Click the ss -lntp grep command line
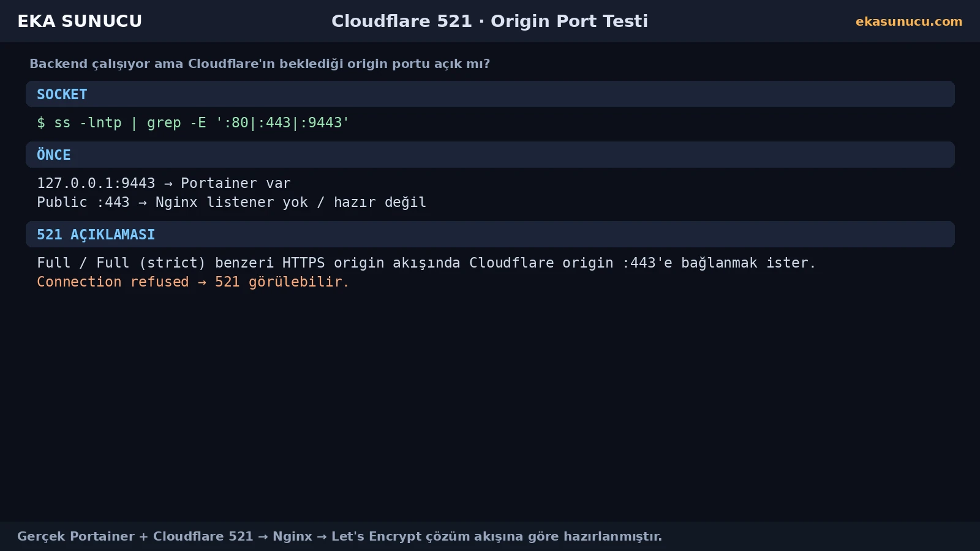The width and height of the screenshot is (980, 551). point(193,122)
